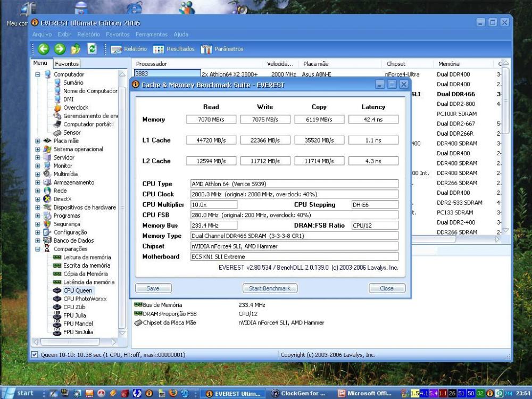Expand the DirectX tree node
The width and height of the screenshot is (532, 399).
(x=38, y=199)
